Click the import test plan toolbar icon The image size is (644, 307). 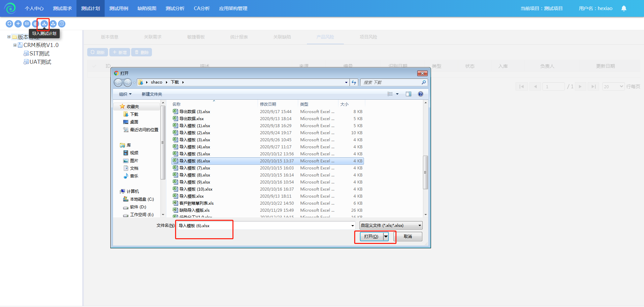coord(44,24)
